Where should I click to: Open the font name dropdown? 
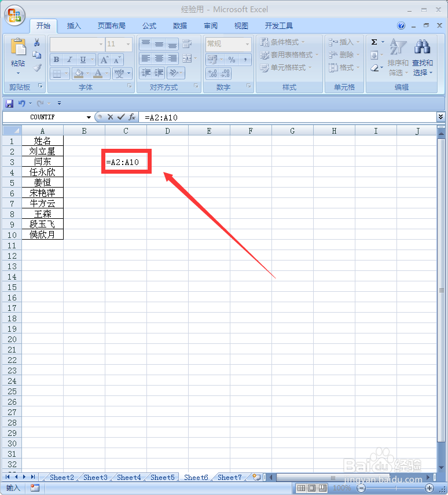pyautogui.click(x=101, y=44)
